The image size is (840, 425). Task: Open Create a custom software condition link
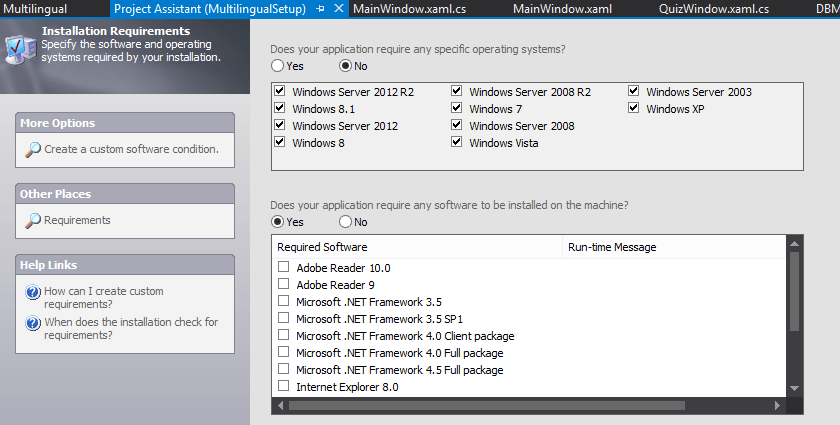[131, 149]
